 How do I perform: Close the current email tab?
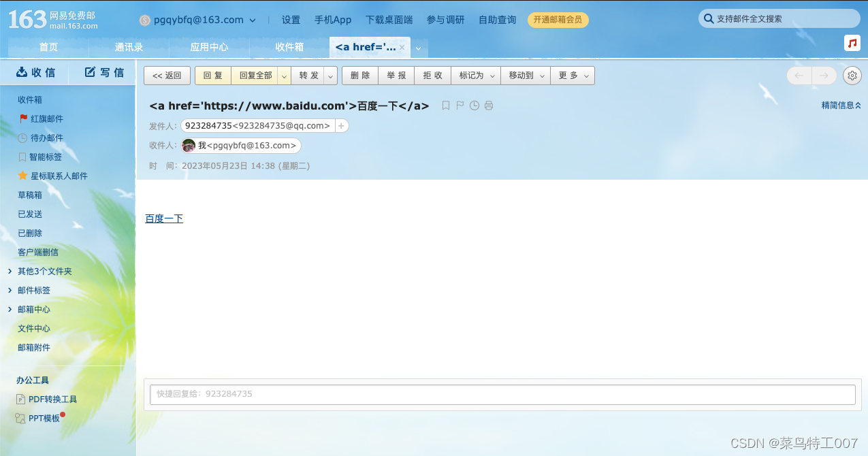402,48
